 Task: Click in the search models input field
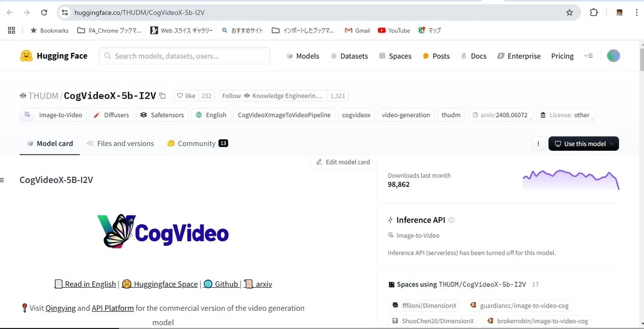click(x=185, y=56)
